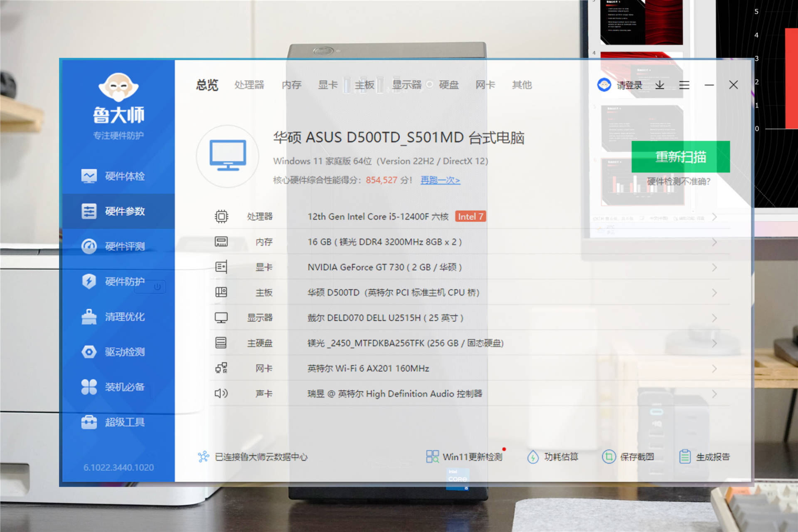Click 保存截图 save screenshot button

[x=628, y=457]
